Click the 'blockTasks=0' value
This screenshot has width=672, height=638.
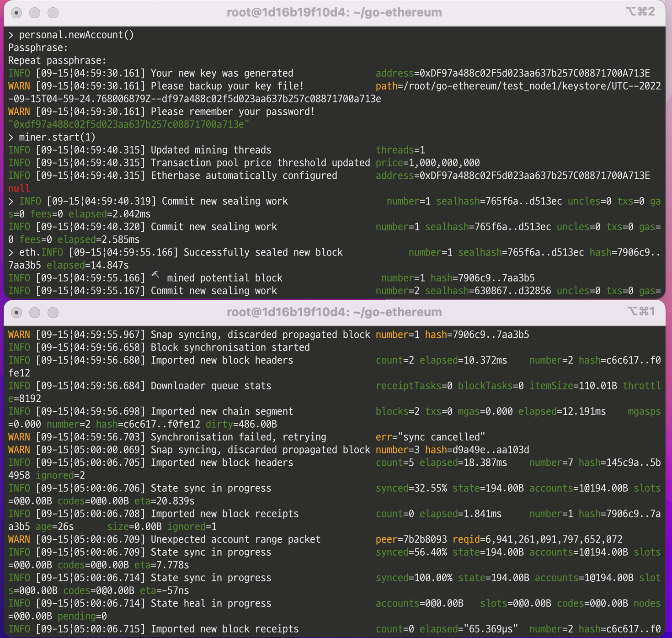coord(491,386)
